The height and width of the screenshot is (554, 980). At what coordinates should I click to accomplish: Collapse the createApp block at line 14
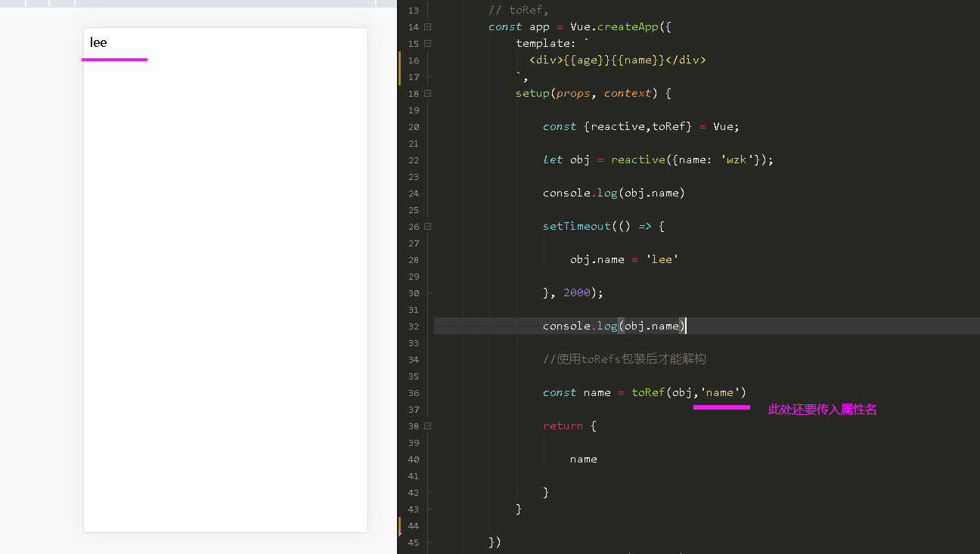[428, 27]
